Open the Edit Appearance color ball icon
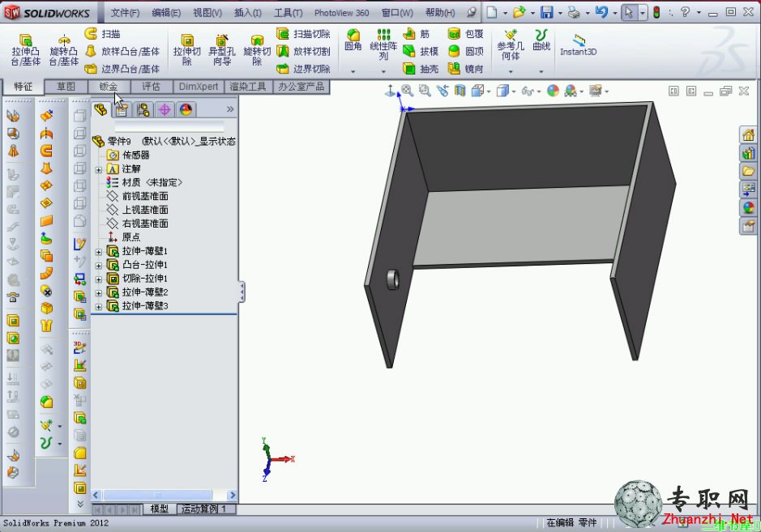 (553, 91)
